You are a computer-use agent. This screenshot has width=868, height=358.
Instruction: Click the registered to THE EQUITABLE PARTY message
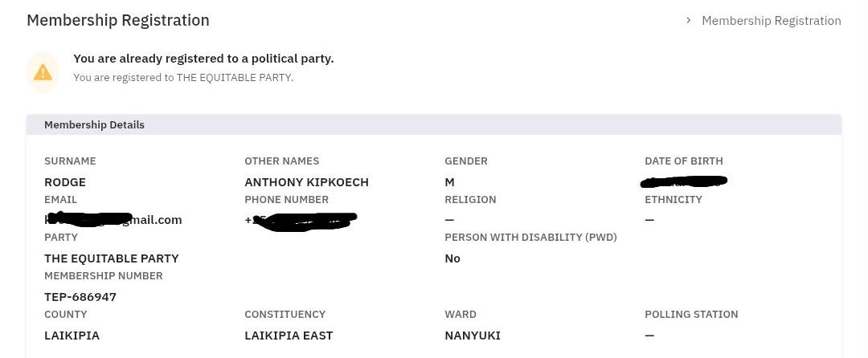(183, 77)
